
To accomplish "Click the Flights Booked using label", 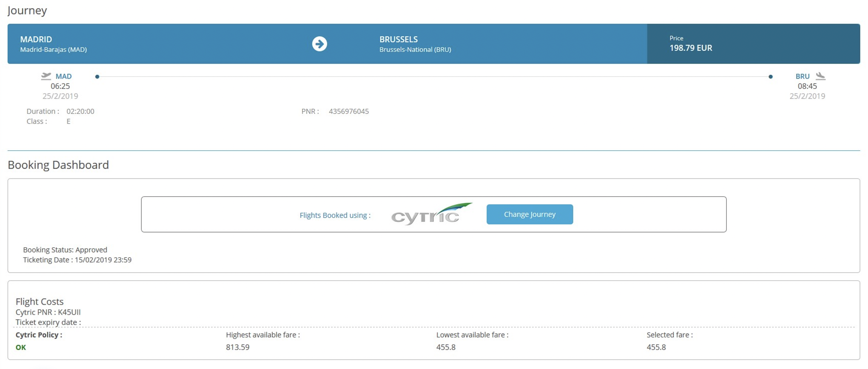I will point(335,215).
